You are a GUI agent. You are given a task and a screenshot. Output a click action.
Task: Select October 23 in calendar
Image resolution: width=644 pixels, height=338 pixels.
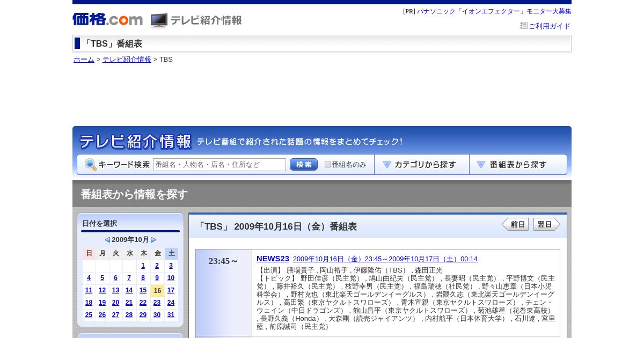[x=157, y=303]
